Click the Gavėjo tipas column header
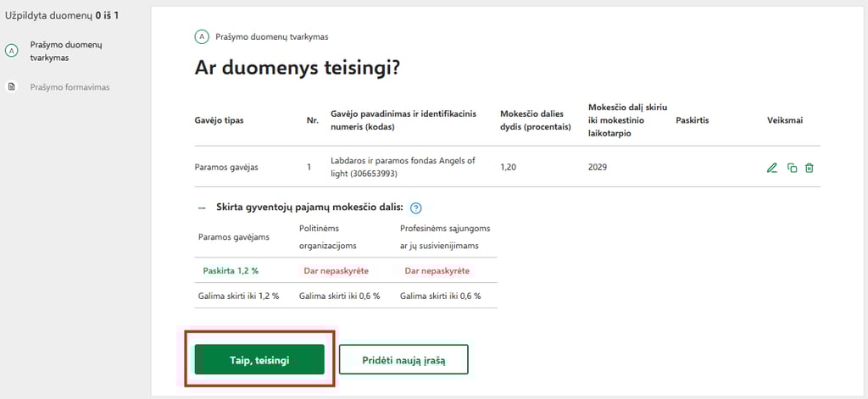The image size is (868, 399). coord(220,120)
